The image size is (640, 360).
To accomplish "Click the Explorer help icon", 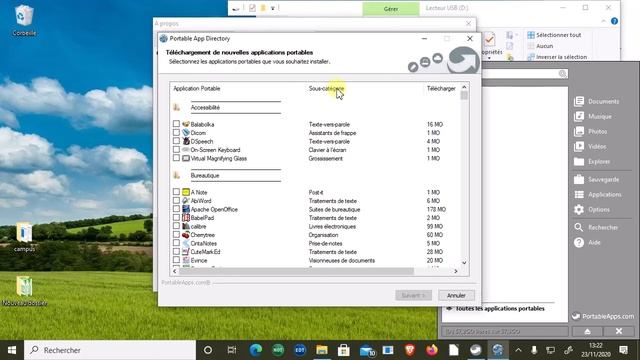I will (614, 21).
